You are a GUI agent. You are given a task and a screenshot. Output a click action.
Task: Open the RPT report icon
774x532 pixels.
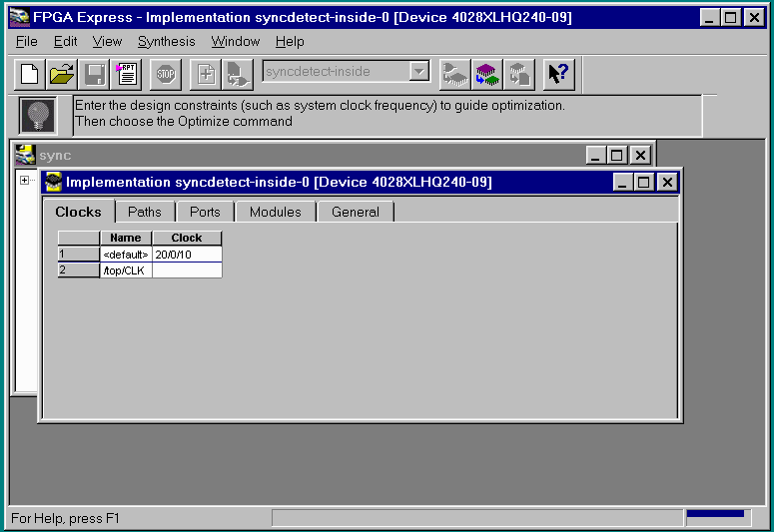point(127,73)
